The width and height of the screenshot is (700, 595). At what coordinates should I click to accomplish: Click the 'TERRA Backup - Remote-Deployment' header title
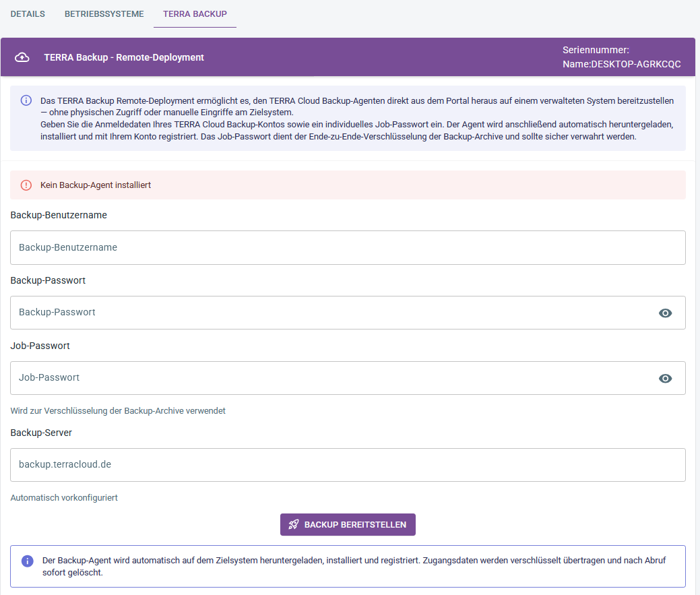[124, 57]
